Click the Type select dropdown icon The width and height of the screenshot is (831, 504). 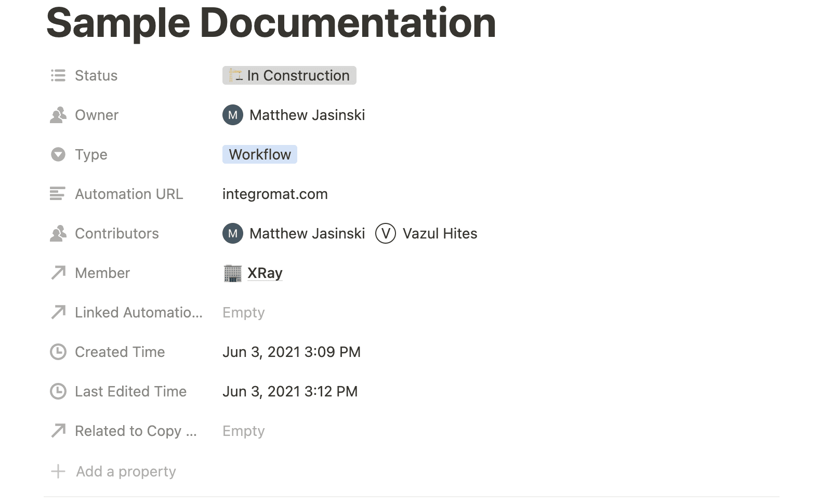tap(58, 155)
